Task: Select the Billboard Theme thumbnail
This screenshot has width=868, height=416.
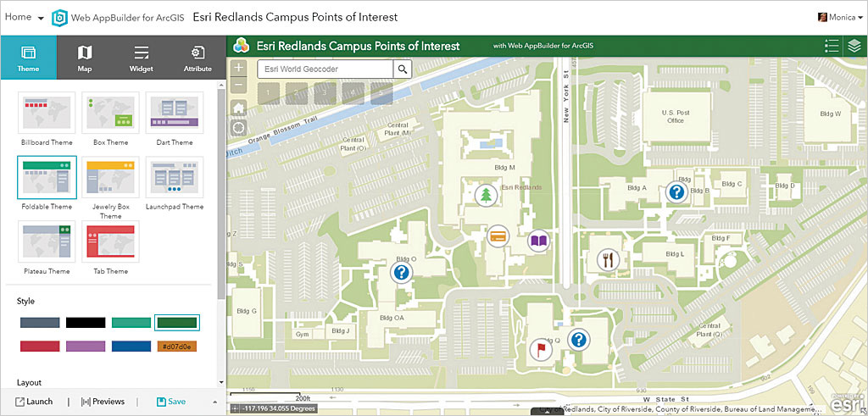Action: click(47, 113)
